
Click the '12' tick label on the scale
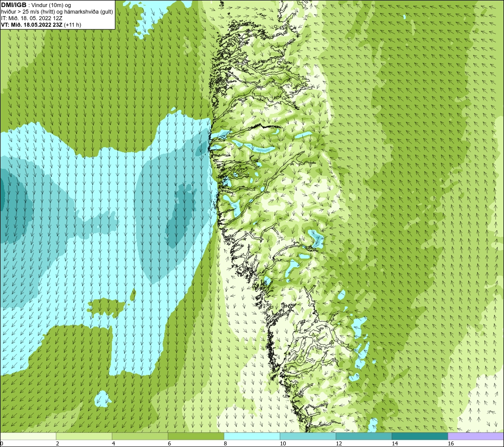[x=339, y=444]
